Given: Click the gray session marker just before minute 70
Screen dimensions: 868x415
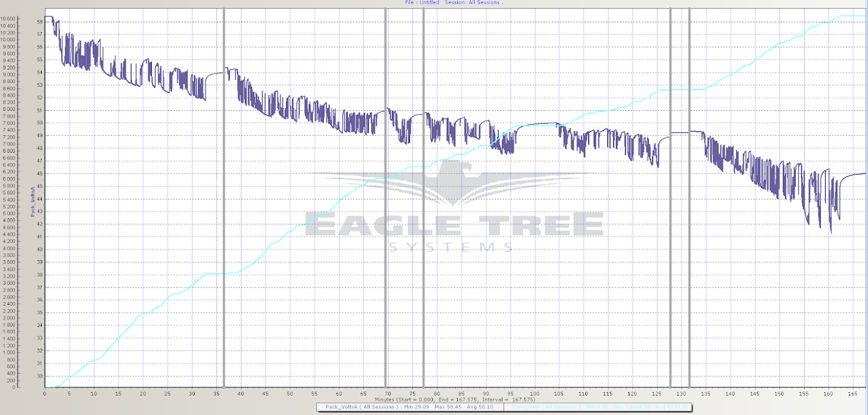Looking at the screenshot, I should coord(385,197).
